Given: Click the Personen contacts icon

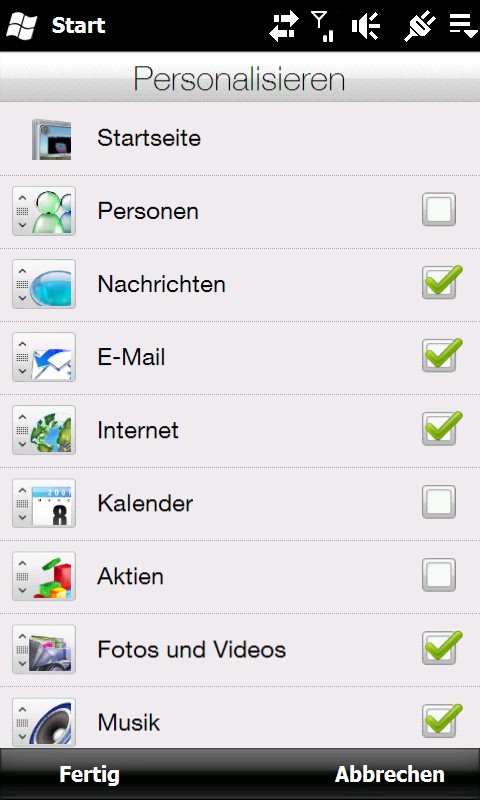Looking at the screenshot, I should coord(52,211).
